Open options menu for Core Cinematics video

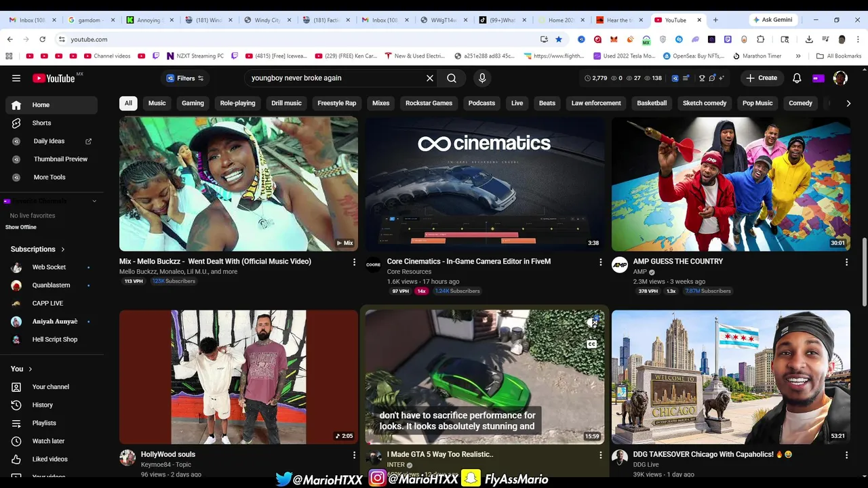(x=600, y=262)
